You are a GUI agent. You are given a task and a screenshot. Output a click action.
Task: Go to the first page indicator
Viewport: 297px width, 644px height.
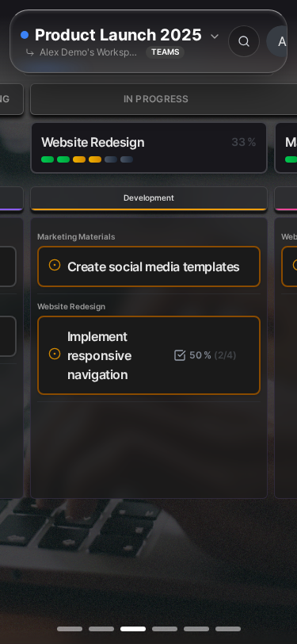coord(70,629)
